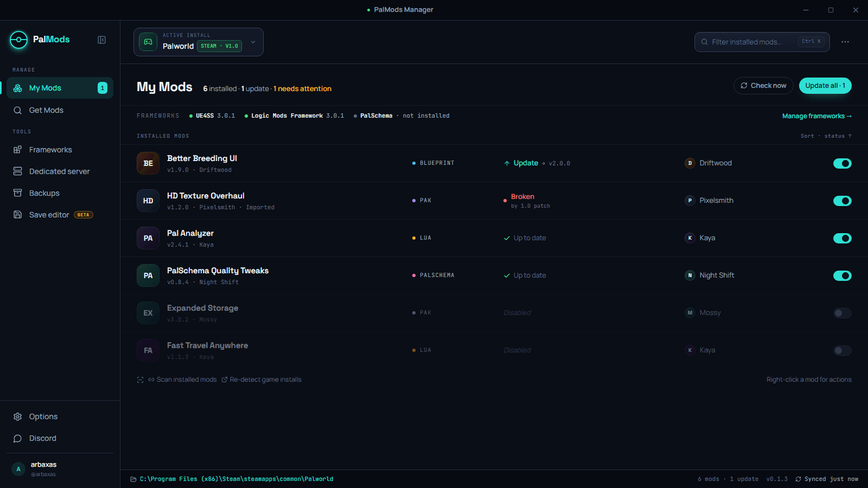Click the Fast Travel Anywhere FA thumbnail
This screenshot has width=868, height=488.
point(148,350)
